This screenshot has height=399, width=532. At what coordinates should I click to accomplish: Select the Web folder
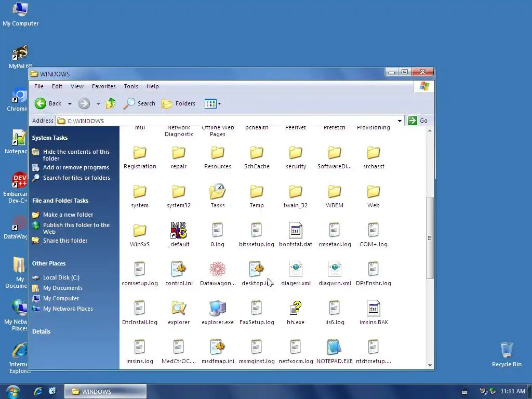point(373,196)
